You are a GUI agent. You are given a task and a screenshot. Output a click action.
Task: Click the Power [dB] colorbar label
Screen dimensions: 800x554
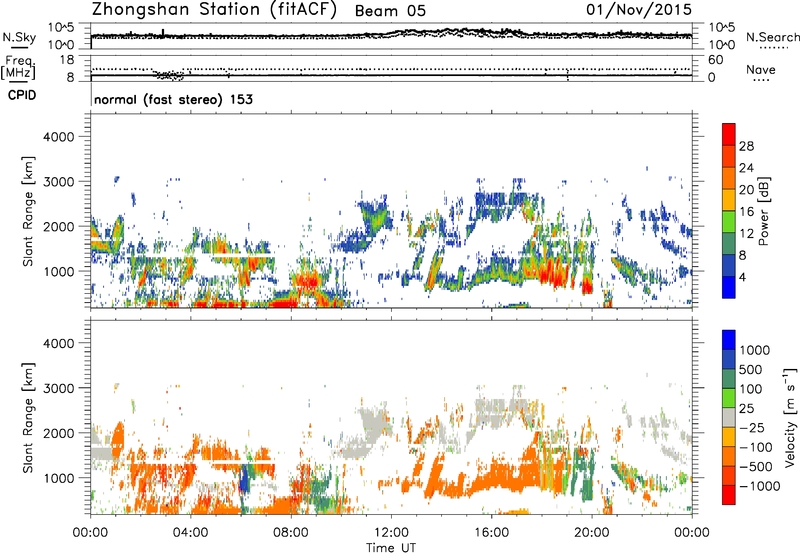763,211
